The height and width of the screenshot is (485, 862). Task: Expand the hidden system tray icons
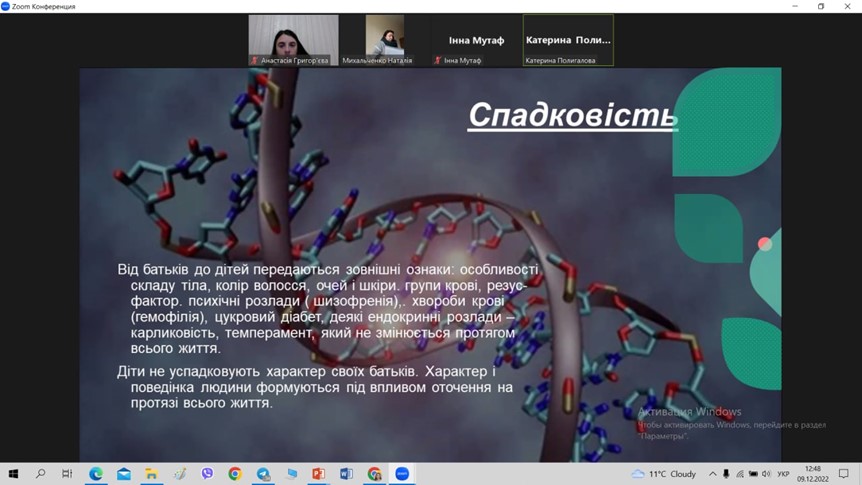coord(713,474)
